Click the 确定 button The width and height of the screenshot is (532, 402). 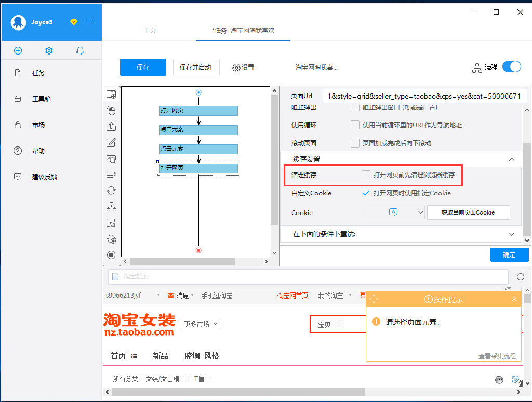point(509,255)
